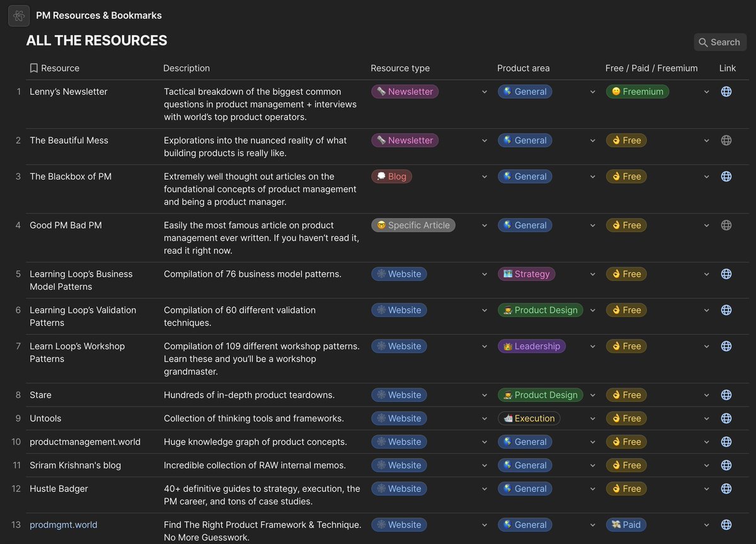Open the link for Untools
The height and width of the screenshot is (544, 756).
[x=726, y=418]
